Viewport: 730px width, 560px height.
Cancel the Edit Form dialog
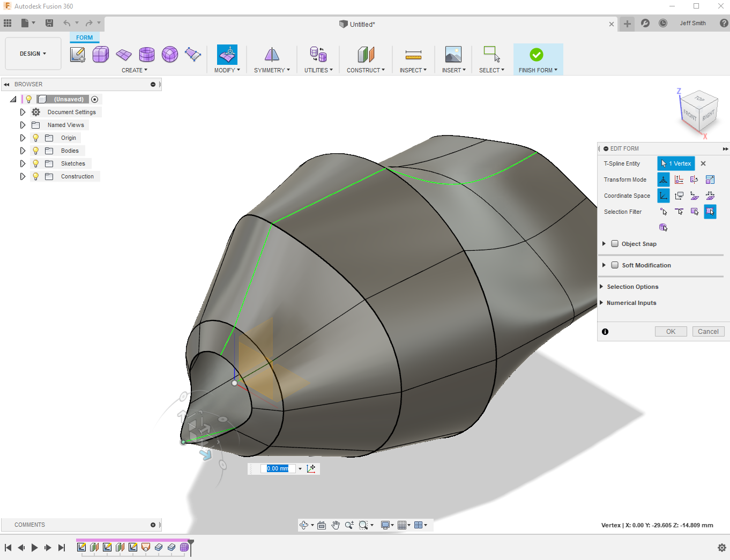708,332
